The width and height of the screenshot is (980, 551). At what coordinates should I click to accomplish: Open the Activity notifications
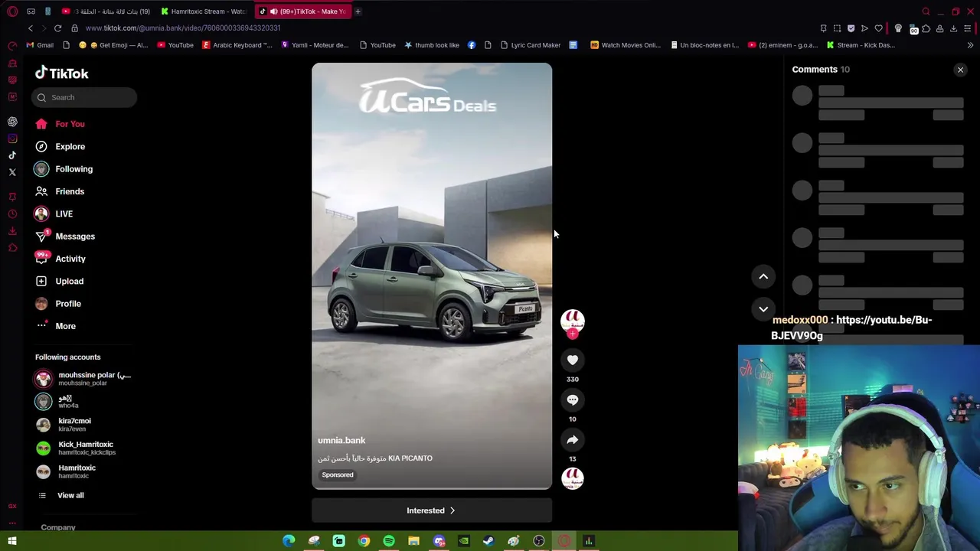[60, 259]
